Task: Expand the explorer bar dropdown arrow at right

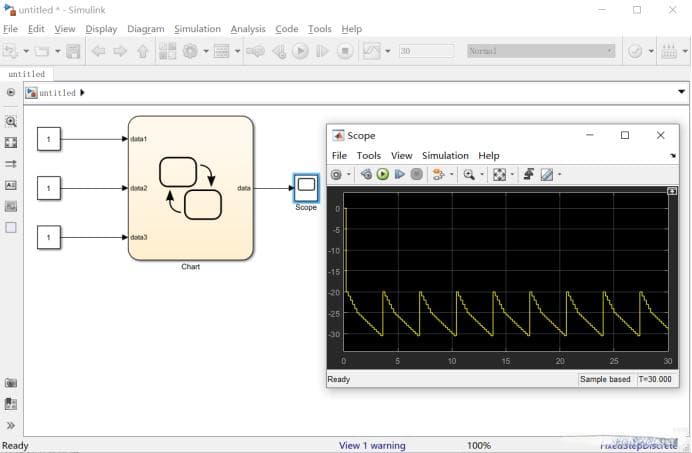Action: (682, 92)
